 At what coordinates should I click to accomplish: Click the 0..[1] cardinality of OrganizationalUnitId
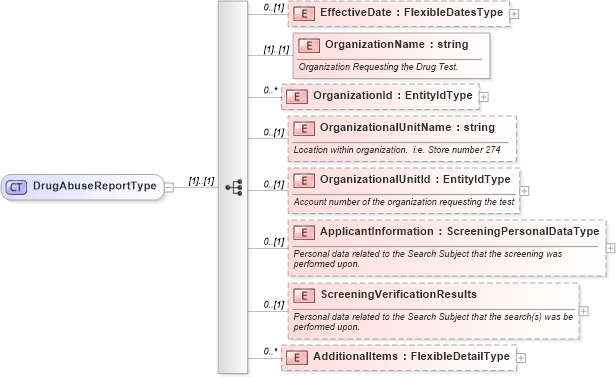pyautogui.click(x=274, y=184)
